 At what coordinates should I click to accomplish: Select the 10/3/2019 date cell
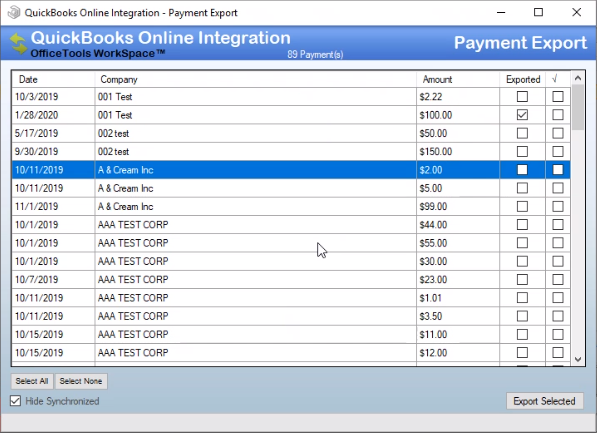pos(53,97)
